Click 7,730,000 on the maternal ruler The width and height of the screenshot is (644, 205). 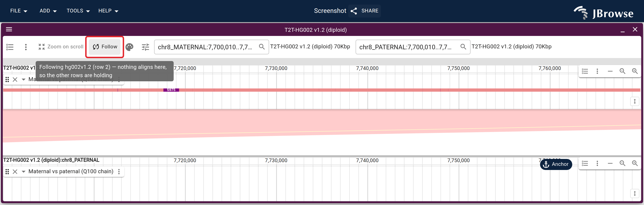click(x=276, y=68)
